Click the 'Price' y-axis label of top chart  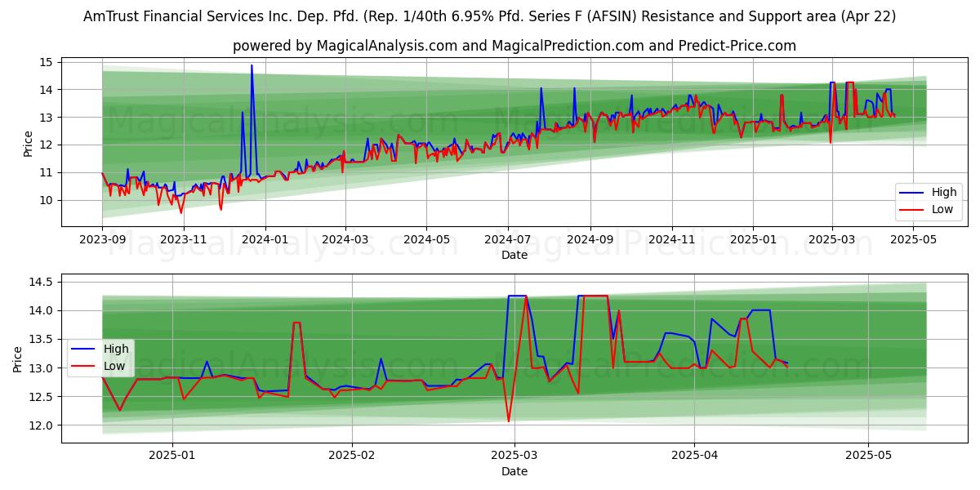pyautogui.click(x=29, y=144)
